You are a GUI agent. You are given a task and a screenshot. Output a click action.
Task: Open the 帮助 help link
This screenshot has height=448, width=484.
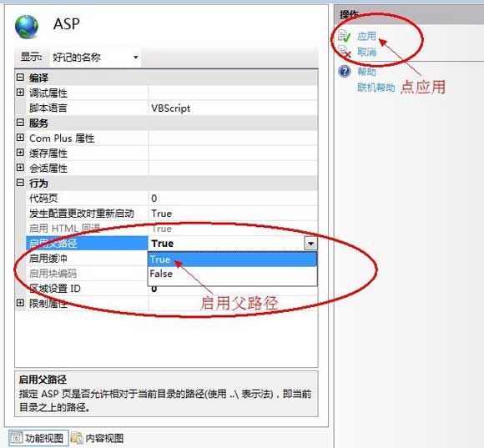click(x=366, y=72)
